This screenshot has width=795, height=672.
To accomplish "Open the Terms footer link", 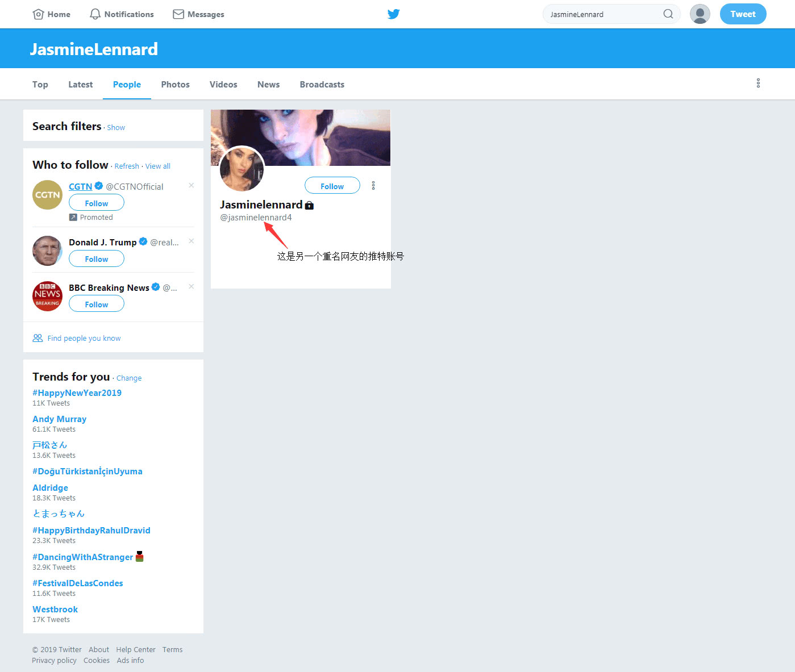I will (x=172, y=650).
